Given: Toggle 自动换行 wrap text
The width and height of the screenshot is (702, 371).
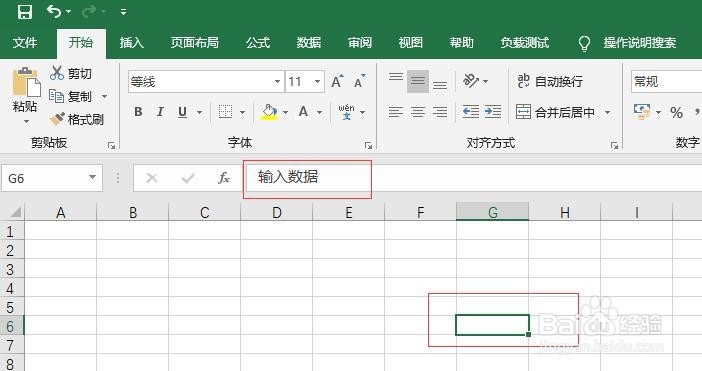Looking at the screenshot, I should [550, 81].
